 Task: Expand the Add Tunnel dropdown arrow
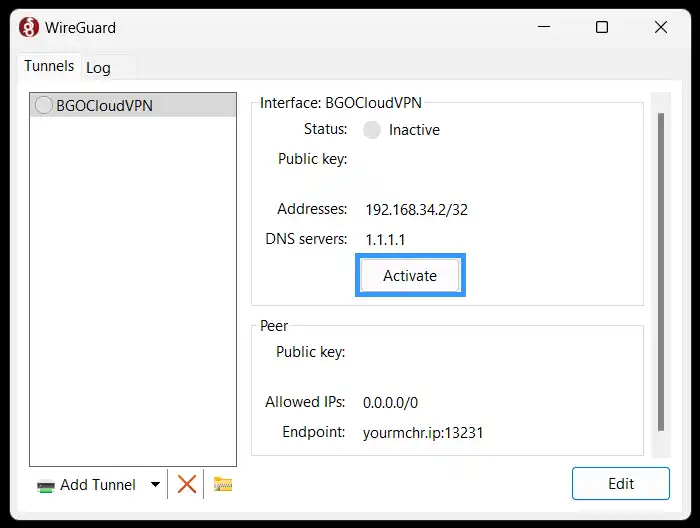point(155,485)
